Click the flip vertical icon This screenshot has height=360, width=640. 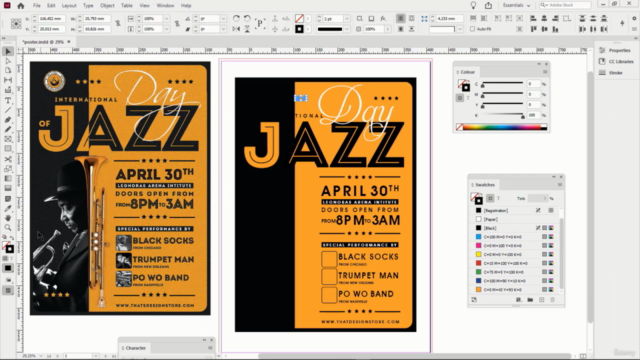pyautogui.click(x=247, y=29)
